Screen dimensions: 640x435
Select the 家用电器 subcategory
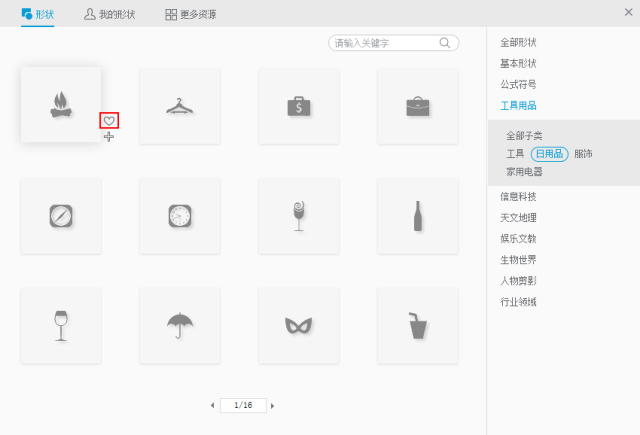[524, 172]
